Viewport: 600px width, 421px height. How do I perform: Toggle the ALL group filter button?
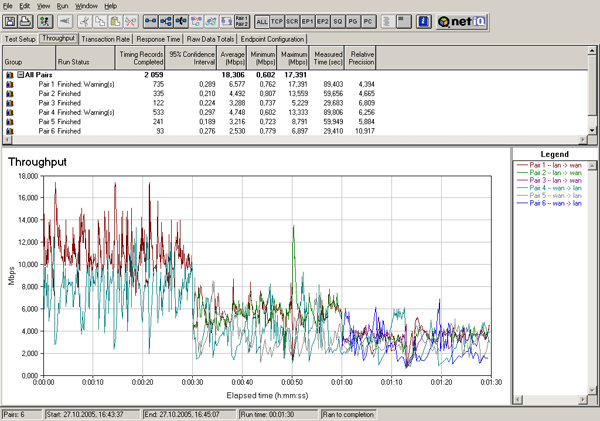pyautogui.click(x=262, y=20)
